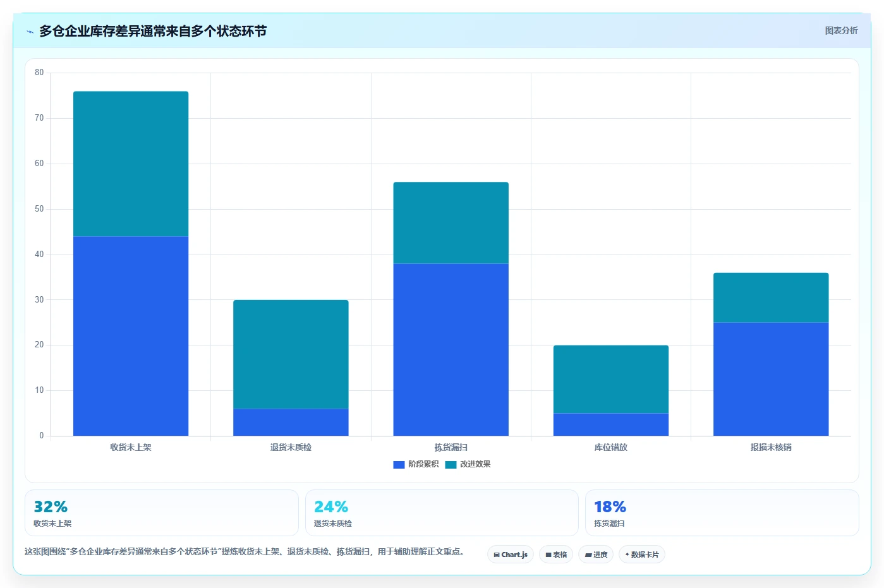Click the 库位错放 axis label
This screenshot has width=884, height=588.
pos(611,447)
